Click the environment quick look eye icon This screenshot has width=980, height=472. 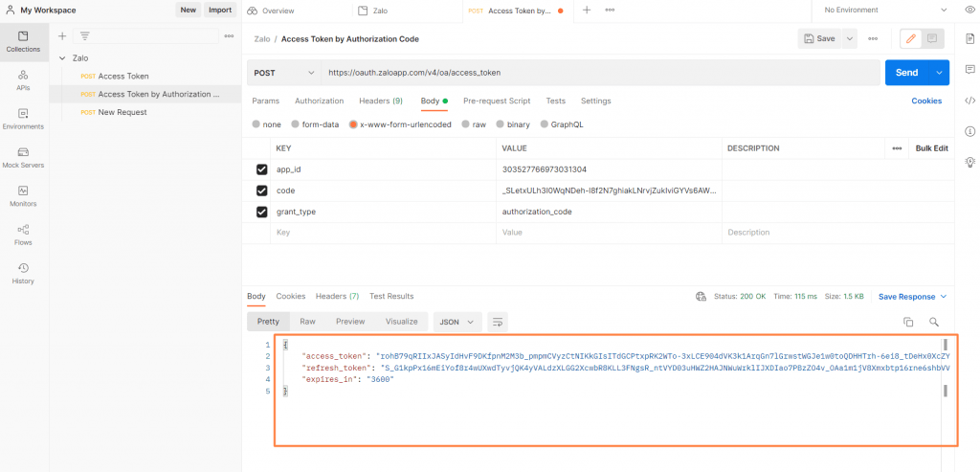point(969,10)
